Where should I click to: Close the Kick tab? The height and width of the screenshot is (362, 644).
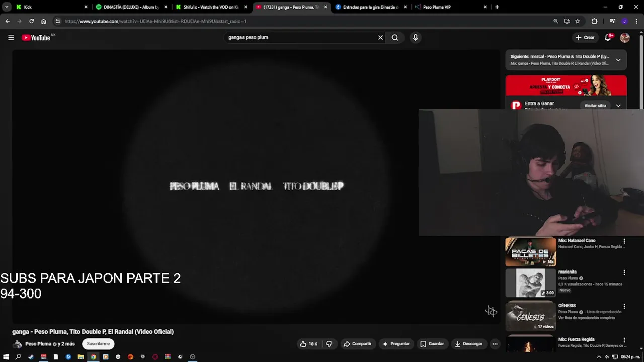click(x=86, y=7)
